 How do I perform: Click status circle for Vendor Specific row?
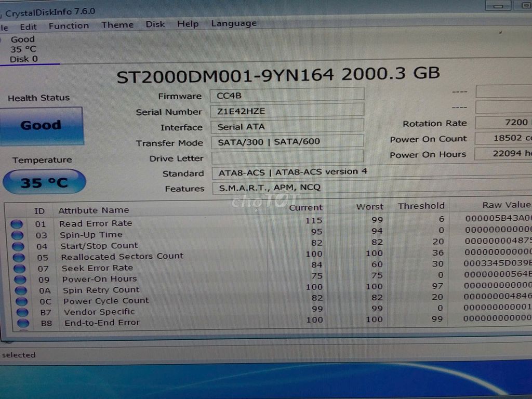tap(22, 312)
